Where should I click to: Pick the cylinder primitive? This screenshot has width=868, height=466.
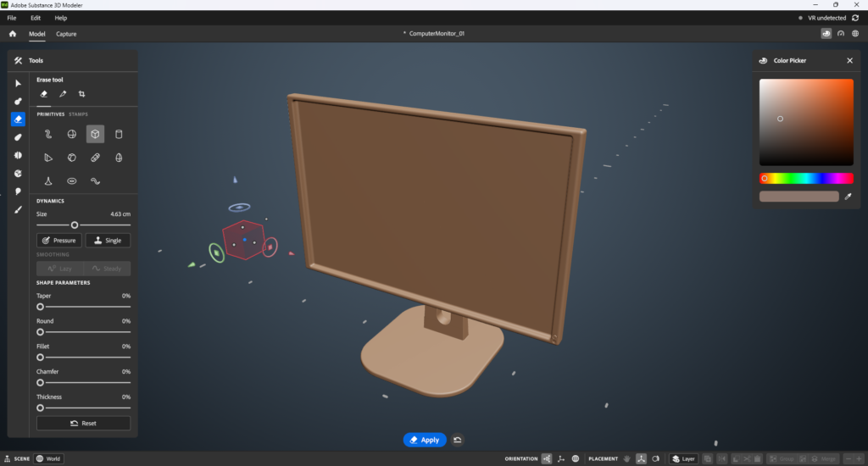point(119,134)
